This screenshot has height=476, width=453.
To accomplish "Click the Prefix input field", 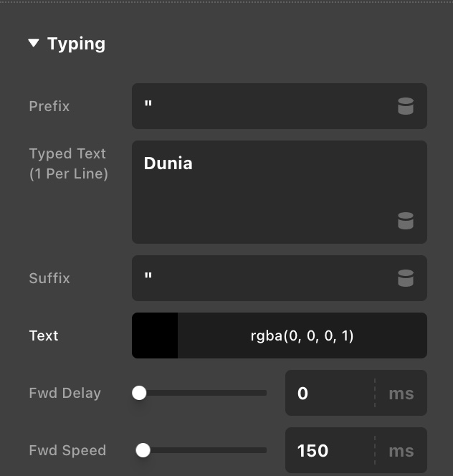I will coord(280,106).
